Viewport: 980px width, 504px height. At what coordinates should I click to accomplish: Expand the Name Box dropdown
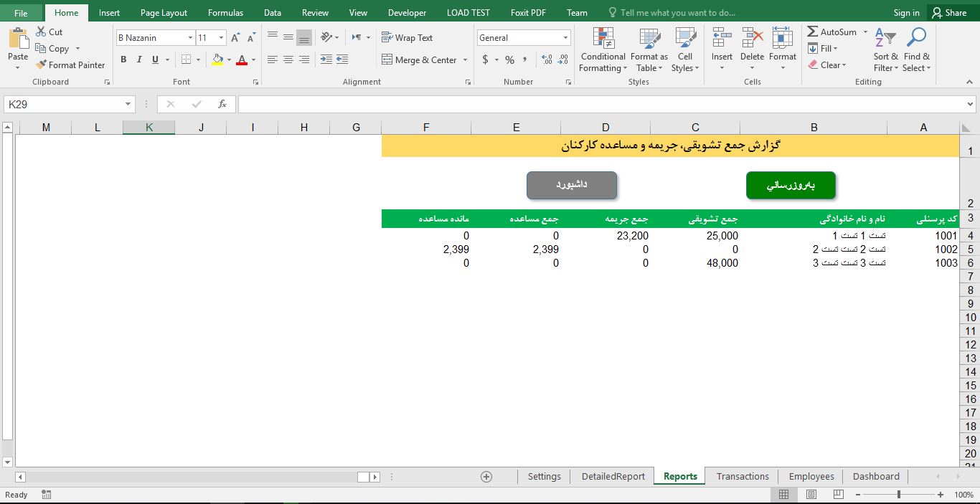(128, 104)
